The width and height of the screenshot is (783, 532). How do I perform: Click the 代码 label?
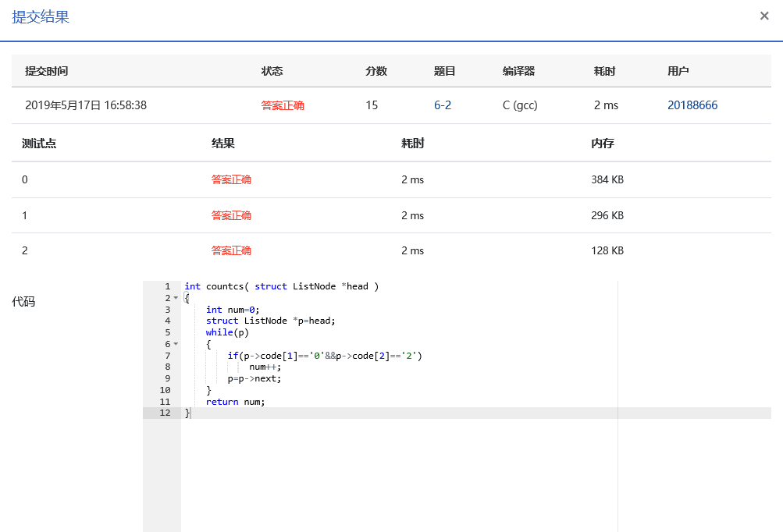pos(23,301)
